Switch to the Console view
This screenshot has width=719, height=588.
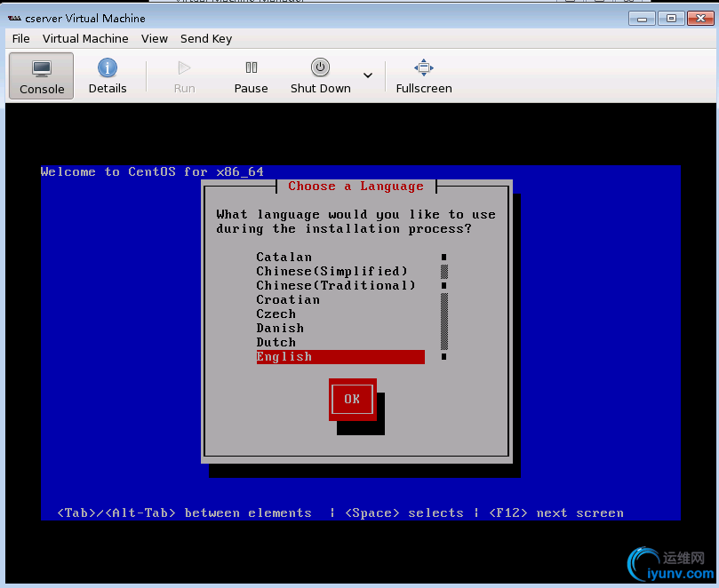pos(41,76)
